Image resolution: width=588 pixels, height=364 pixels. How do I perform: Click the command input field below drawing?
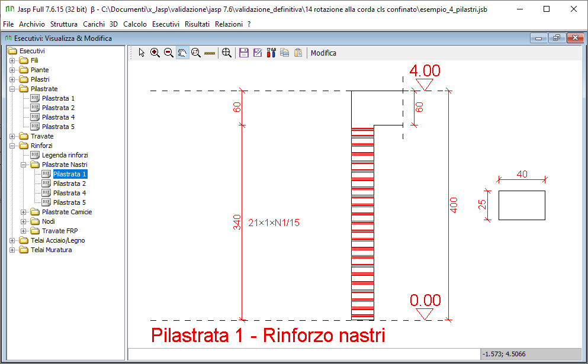(304, 354)
